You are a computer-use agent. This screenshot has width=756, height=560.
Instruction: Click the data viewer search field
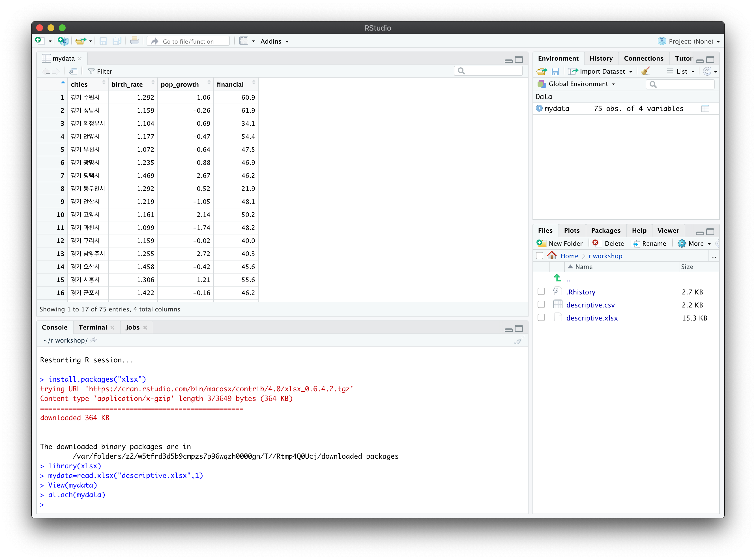coord(488,71)
